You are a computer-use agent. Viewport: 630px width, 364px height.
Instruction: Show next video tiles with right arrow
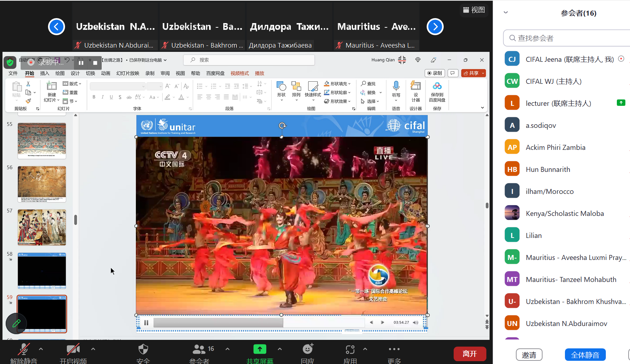click(435, 27)
